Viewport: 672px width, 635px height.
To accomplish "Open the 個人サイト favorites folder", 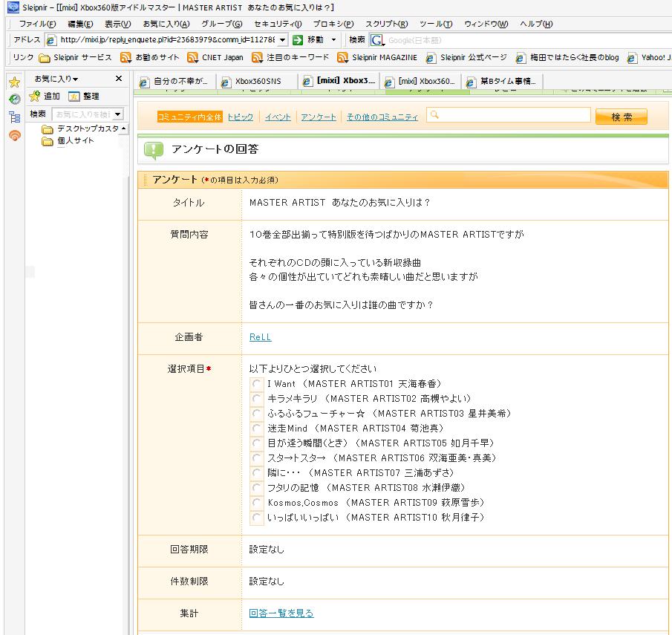I will 68,140.
